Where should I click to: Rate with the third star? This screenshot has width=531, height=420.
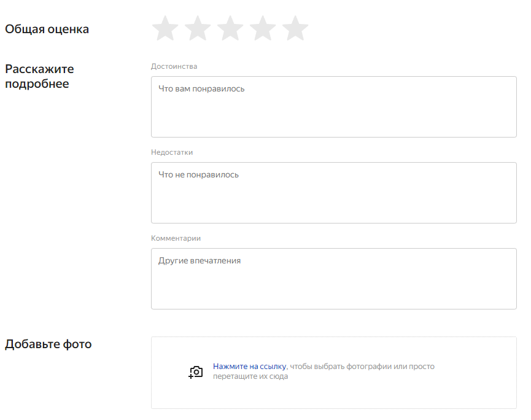tap(230, 28)
